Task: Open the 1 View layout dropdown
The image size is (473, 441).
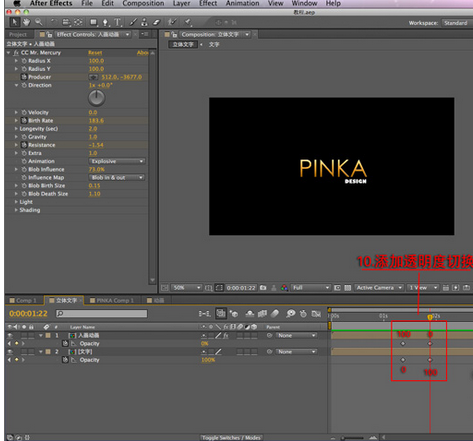Action: pyautogui.click(x=423, y=288)
